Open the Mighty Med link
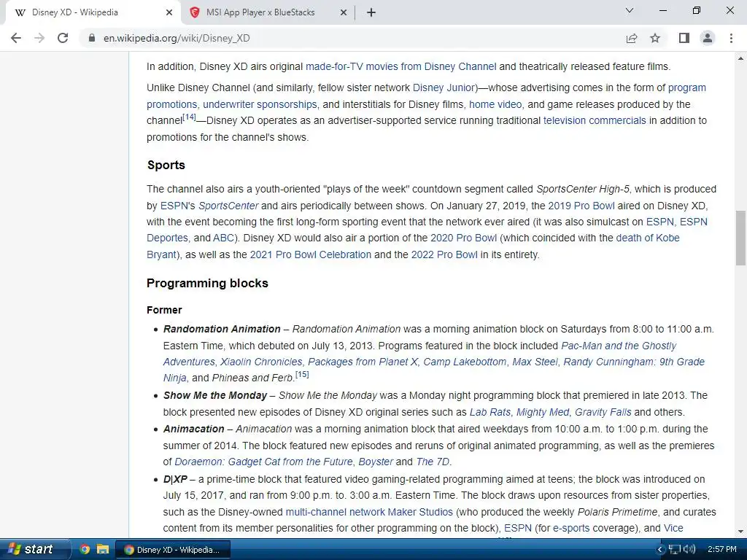 point(543,412)
